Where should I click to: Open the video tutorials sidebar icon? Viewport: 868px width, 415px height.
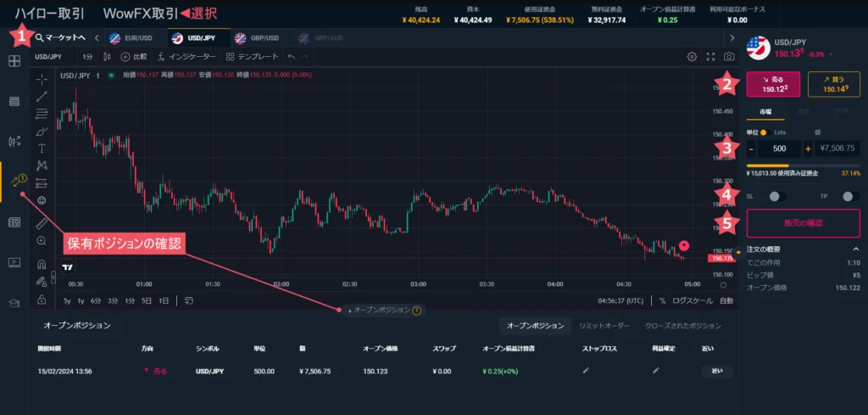pos(14,262)
